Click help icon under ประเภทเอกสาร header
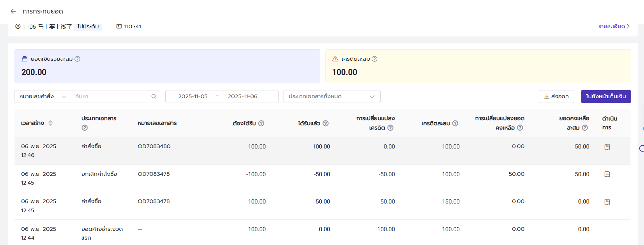The image size is (644, 245). [85, 128]
